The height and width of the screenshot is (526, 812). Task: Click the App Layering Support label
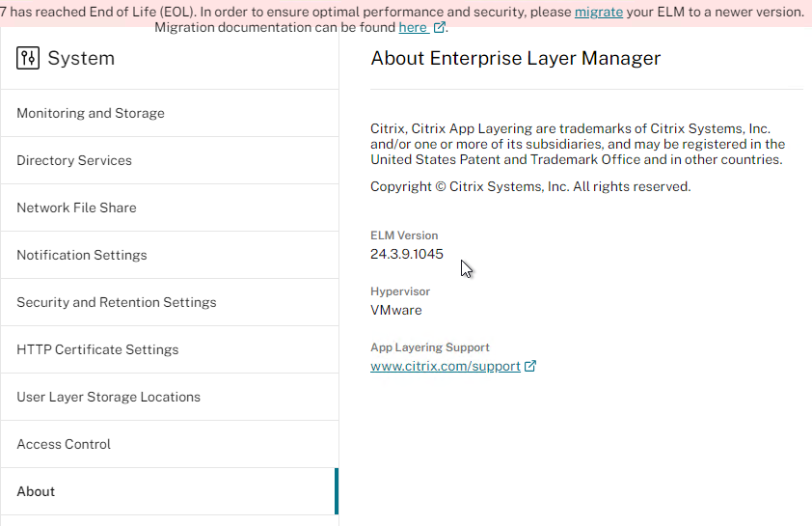pyautogui.click(x=430, y=347)
